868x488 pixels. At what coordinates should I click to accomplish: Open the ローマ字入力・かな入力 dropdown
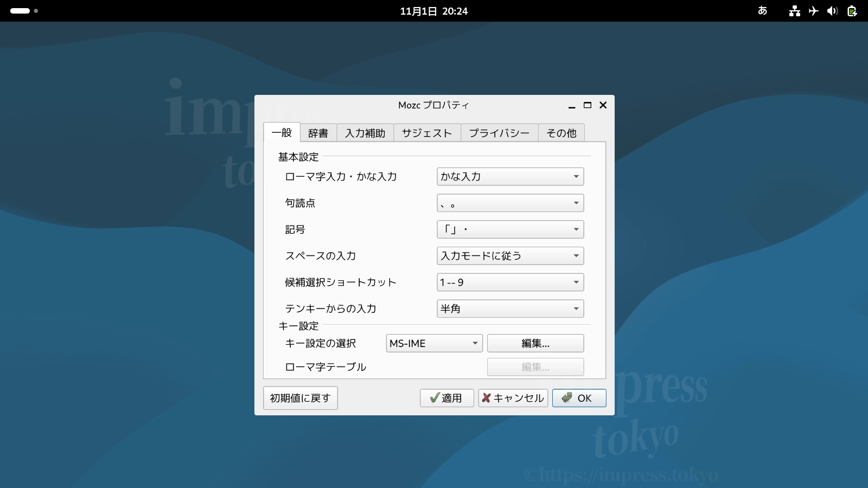(x=510, y=176)
